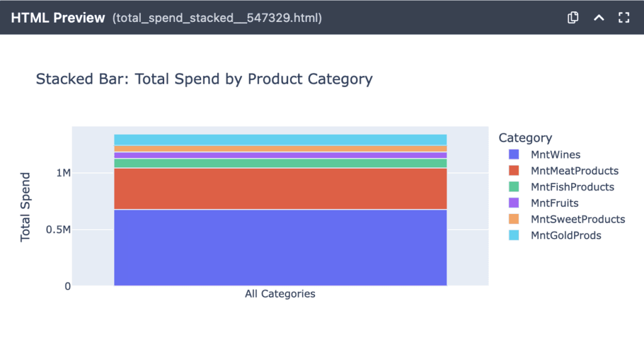Click the "Total Spend" y-axis title

click(26, 206)
